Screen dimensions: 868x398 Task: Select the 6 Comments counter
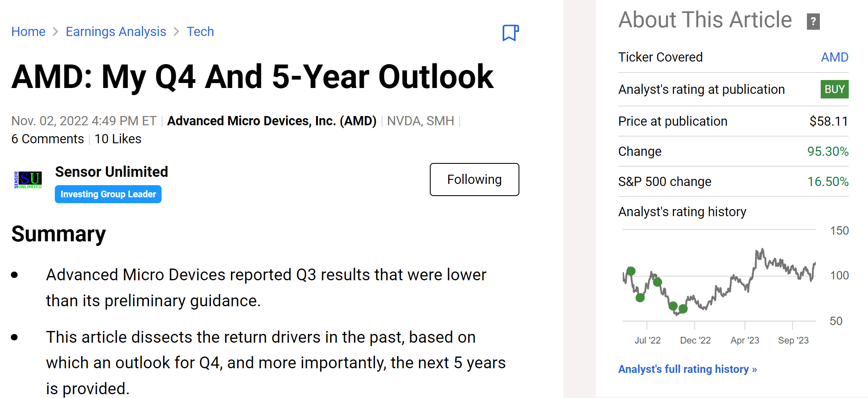tap(47, 139)
